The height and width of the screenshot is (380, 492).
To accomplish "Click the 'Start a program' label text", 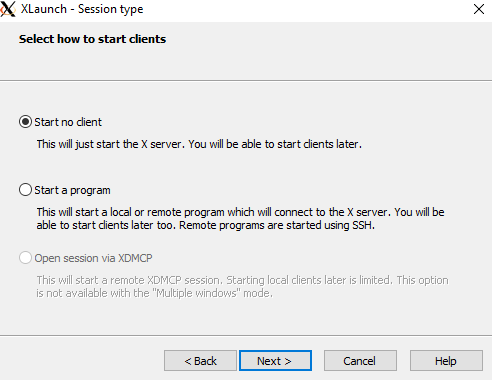I will [x=72, y=190].
